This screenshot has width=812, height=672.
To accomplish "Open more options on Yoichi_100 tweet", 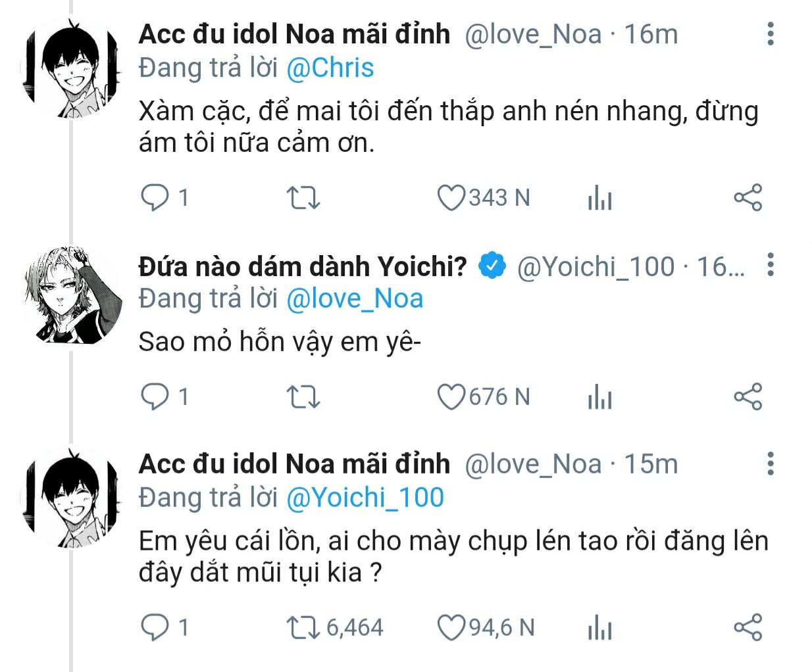I will tap(771, 264).
